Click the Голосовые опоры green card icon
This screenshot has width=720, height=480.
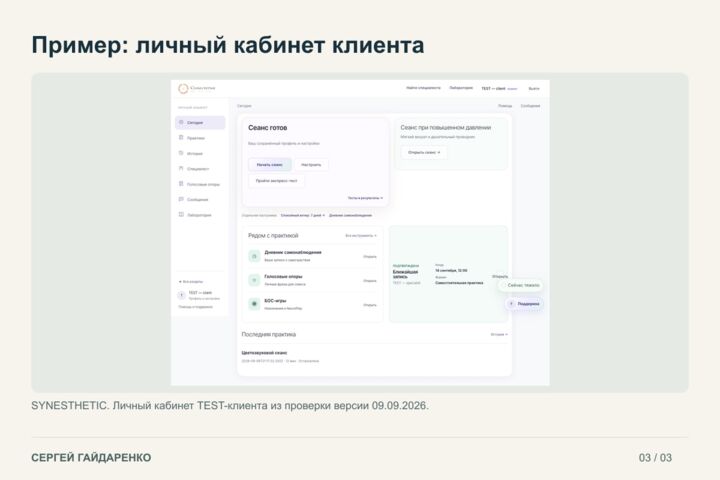click(254, 280)
